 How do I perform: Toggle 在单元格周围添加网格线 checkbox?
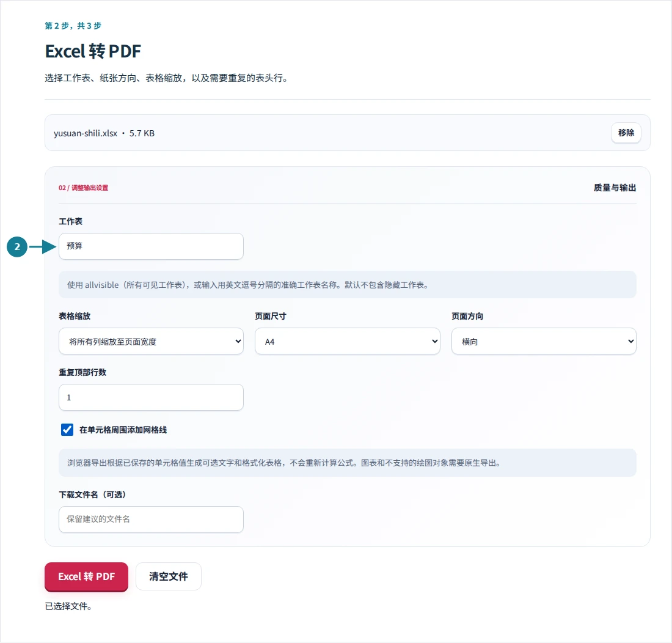67,430
